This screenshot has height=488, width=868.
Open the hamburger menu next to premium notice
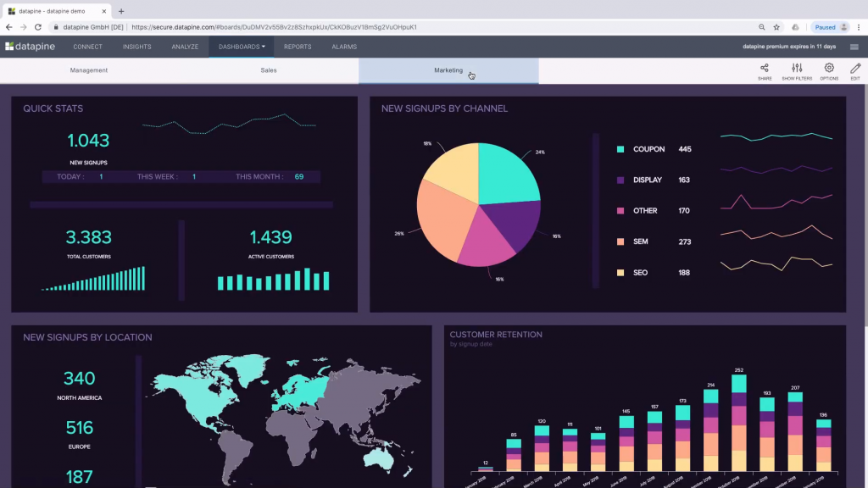[854, 47]
